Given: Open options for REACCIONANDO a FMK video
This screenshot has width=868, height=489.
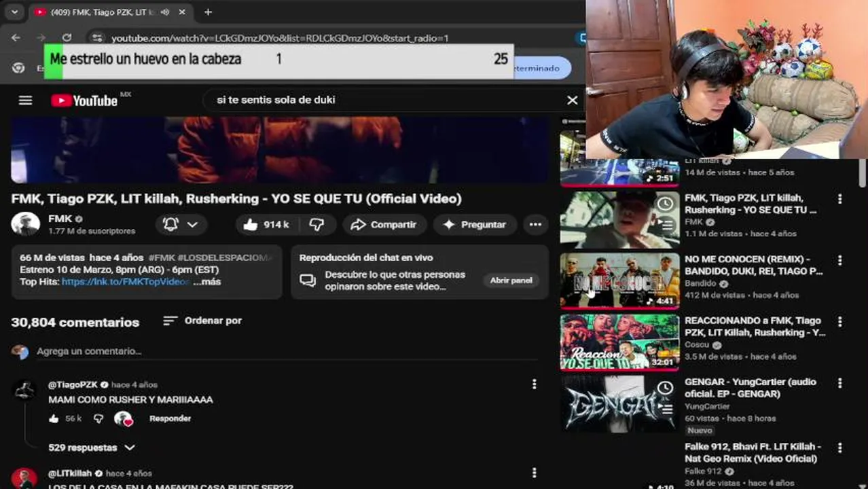Looking at the screenshot, I should click(840, 321).
